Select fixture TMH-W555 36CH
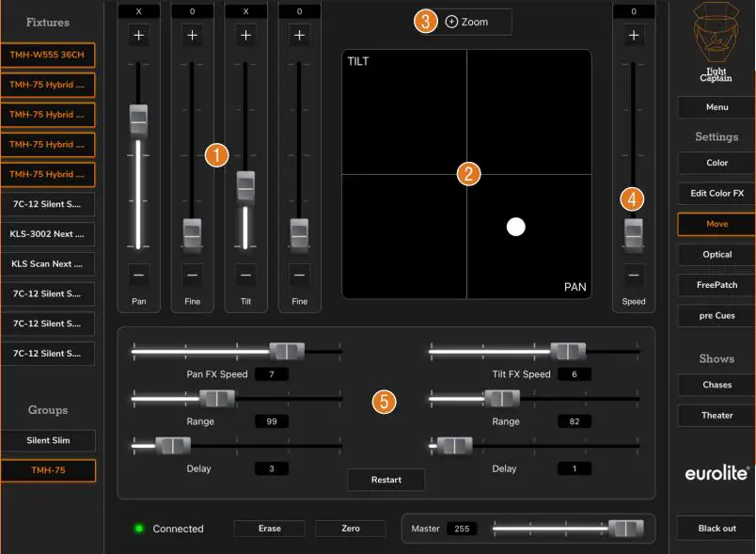Image resolution: width=756 pixels, height=554 pixels. 47,55
